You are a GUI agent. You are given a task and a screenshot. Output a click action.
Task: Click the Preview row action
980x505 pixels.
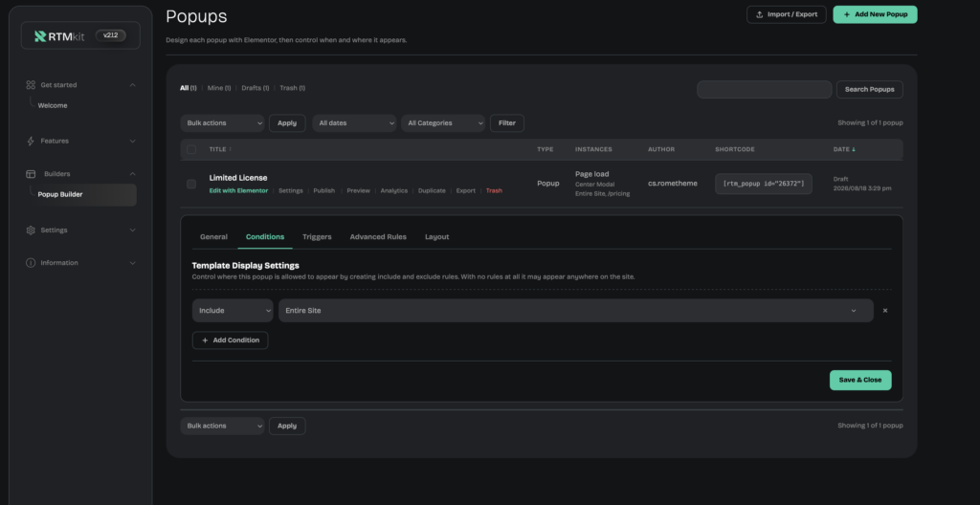pos(358,190)
